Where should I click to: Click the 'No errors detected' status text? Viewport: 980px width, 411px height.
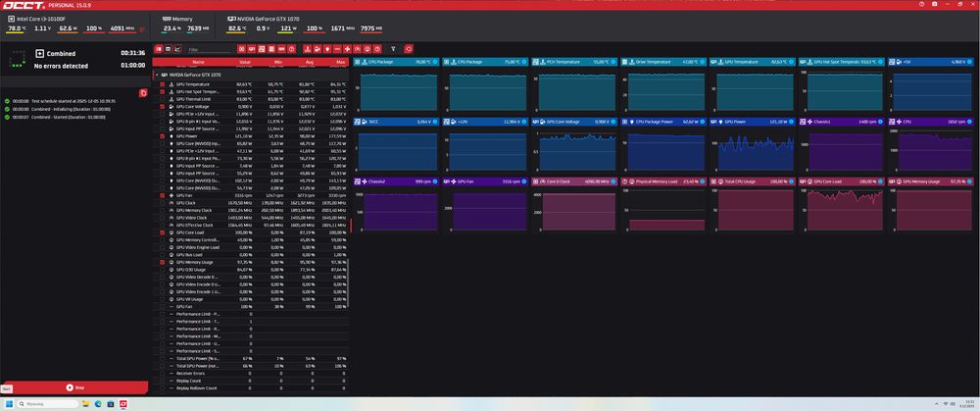tap(61, 66)
